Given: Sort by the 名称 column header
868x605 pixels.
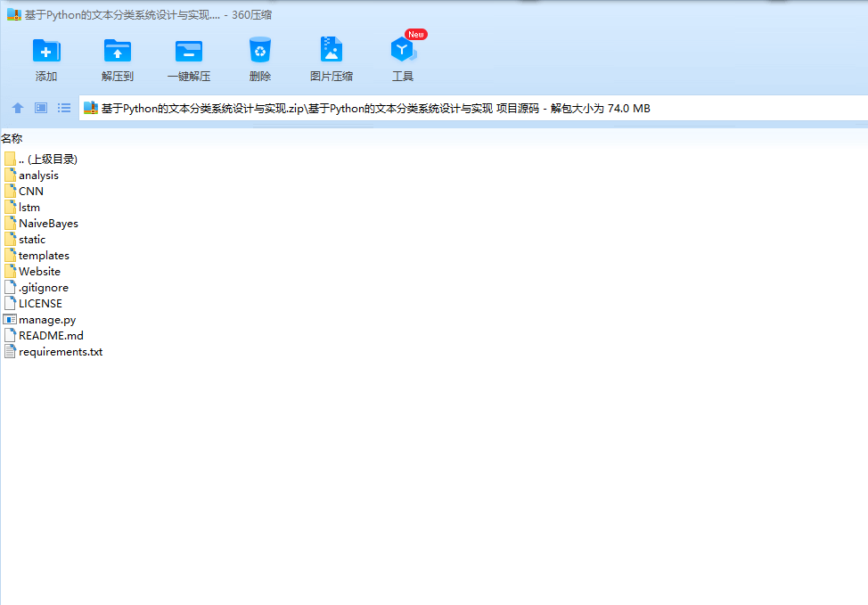Looking at the screenshot, I should click(x=12, y=138).
